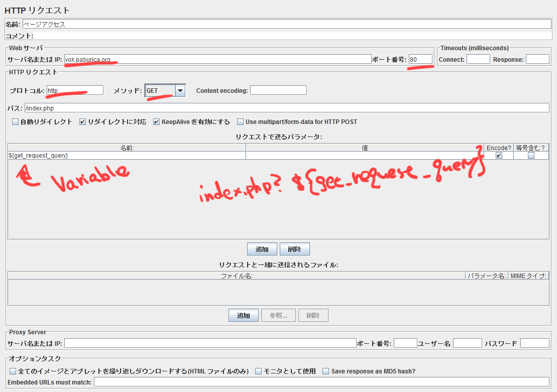Click the Web server port field showing 80
557x392 pixels.
420,59
